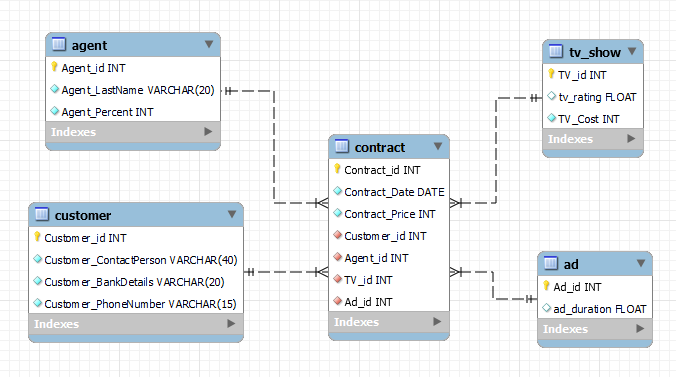The height and width of the screenshot is (377, 676).
Task: Expand Indexes section of agent table
Action: [x=208, y=132]
